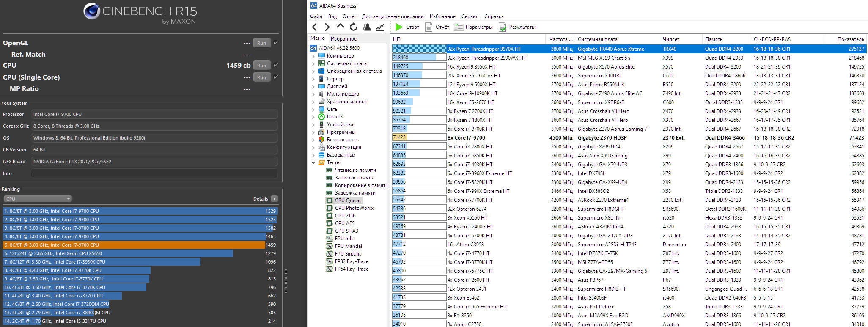Expand the Компьютер tree branch
This screenshot has height=327, width=868.
click(313, 56)
